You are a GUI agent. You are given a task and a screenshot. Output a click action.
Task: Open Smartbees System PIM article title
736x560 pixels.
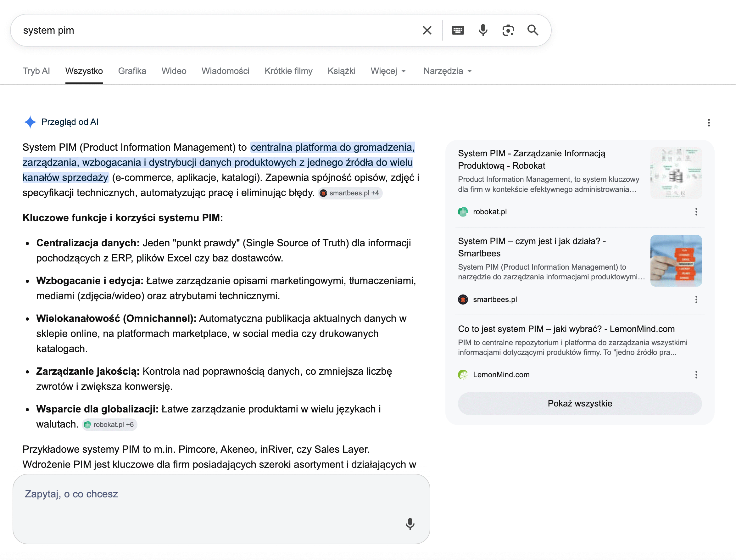(x=532, y=247)
